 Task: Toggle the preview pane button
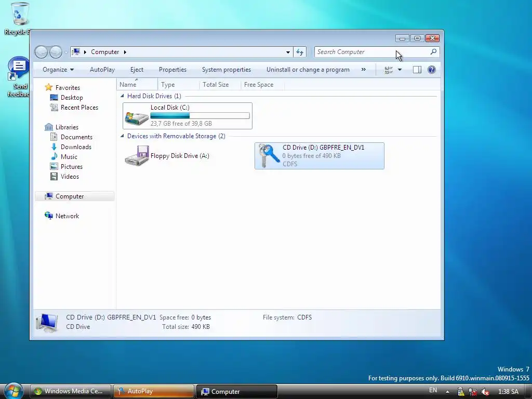pyautogui.click(x=417, y=70)
